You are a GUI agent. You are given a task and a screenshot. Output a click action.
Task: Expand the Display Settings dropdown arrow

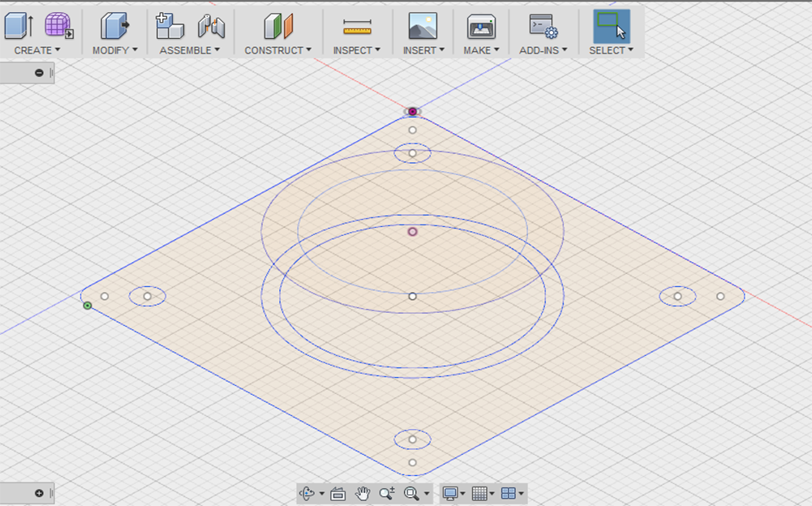[462, 494]
